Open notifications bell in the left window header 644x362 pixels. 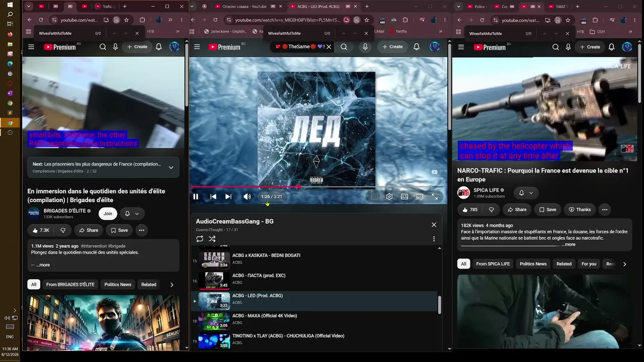tap(158, 47)
